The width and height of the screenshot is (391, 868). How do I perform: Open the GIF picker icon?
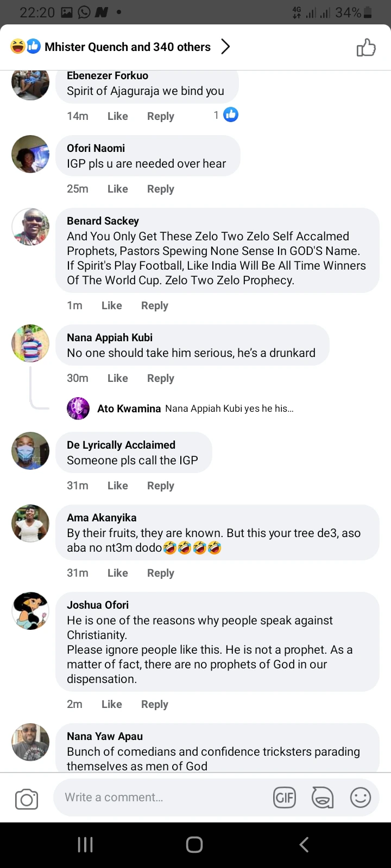(285, 797)
